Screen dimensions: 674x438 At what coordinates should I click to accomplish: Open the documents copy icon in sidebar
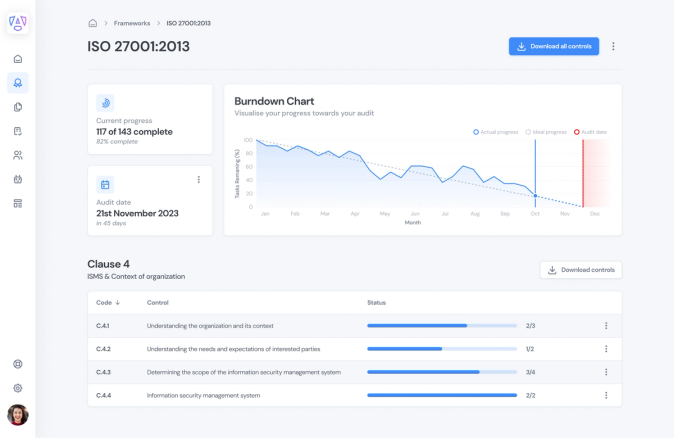click(18, 107)
